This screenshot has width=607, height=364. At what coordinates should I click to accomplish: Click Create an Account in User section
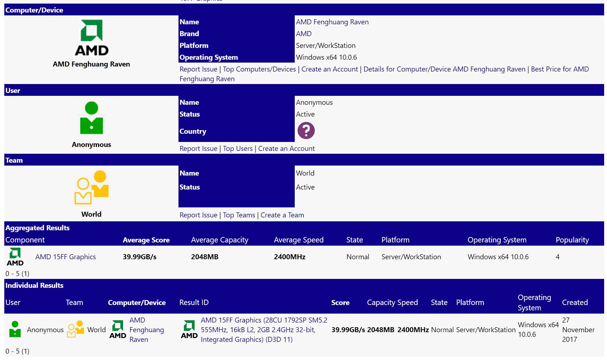click(x=286, y=148)
